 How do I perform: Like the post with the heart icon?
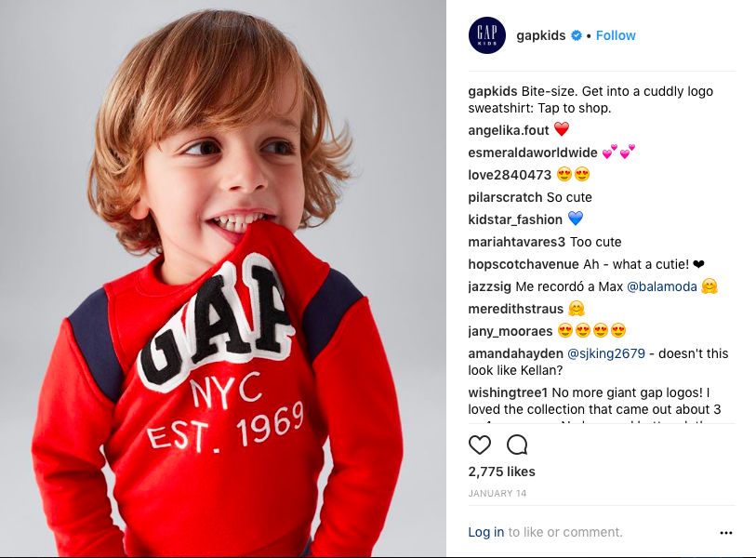[480, 445]
